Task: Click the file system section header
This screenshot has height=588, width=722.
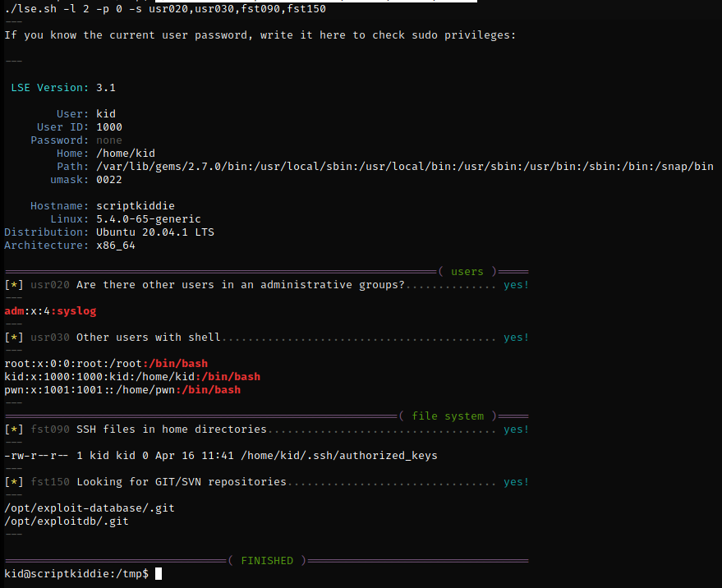Action: point(448,416)
